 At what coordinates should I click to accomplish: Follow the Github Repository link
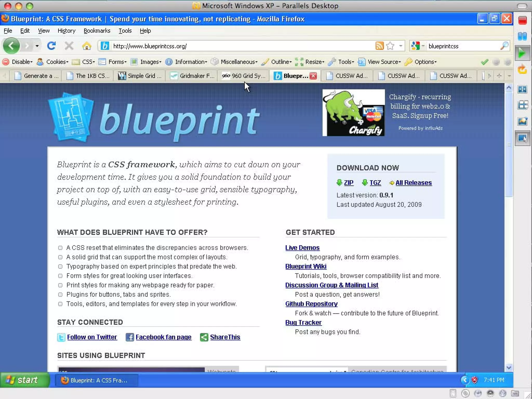click(x=311, y=304)
